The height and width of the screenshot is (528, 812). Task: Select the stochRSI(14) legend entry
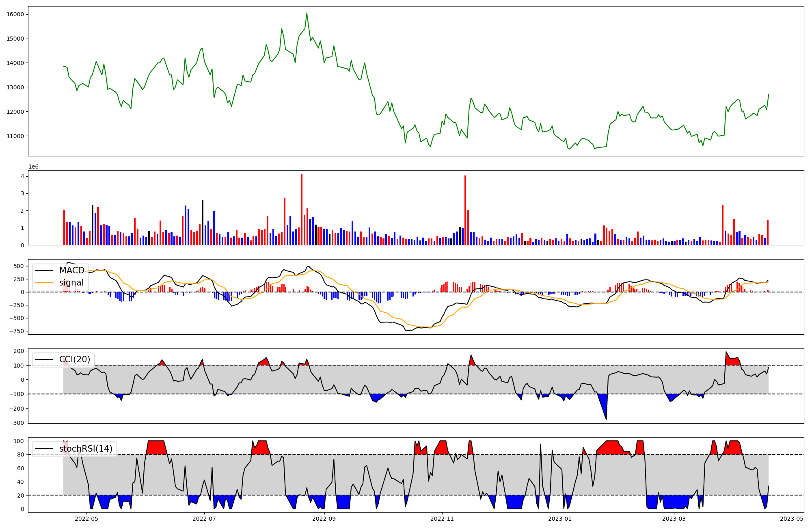(86, 449)
